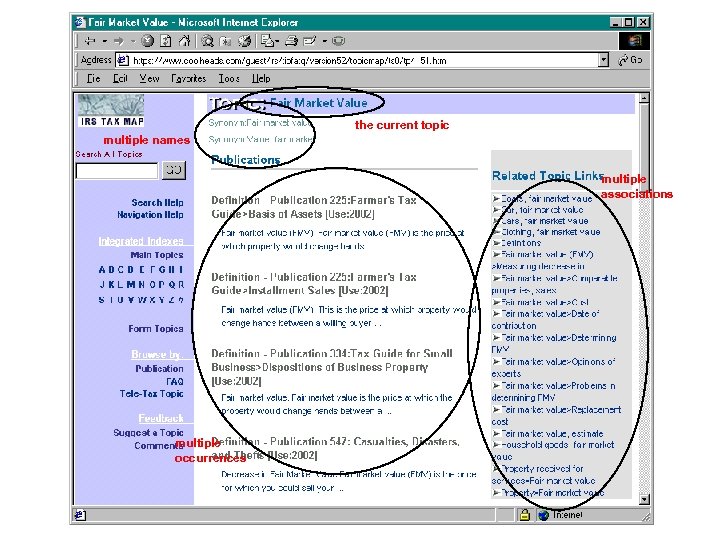Open the Form Topics link
The width and height of the screenshot is (720, 540).
(x=156, y=329)
